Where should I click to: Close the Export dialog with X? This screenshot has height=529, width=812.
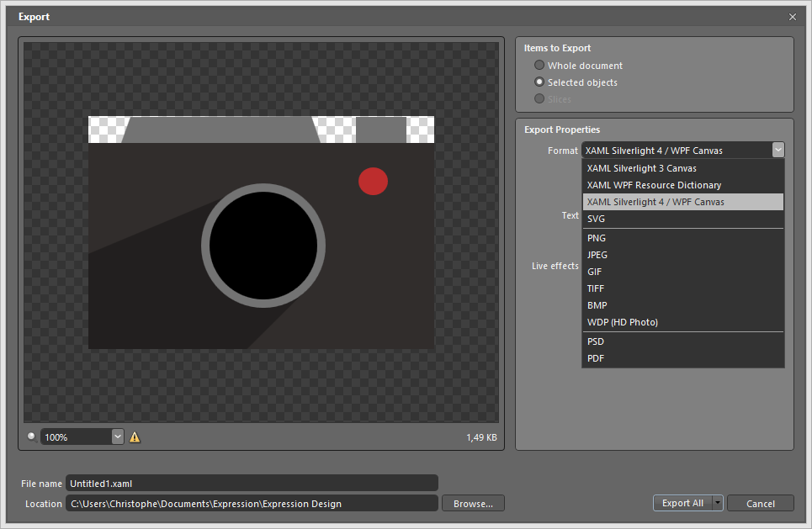coord(792,17)
